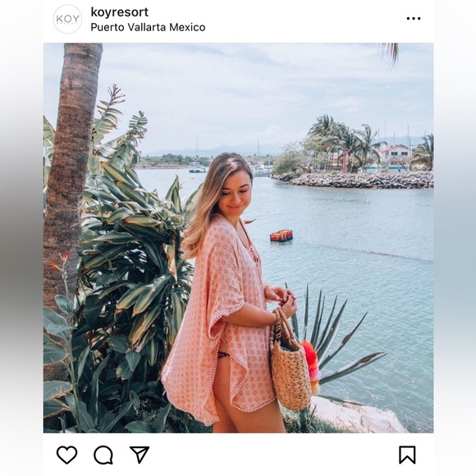This screenshot has width=476, height=476.
Task: Open the three-dot more options menu
Action: click(414, 19)
